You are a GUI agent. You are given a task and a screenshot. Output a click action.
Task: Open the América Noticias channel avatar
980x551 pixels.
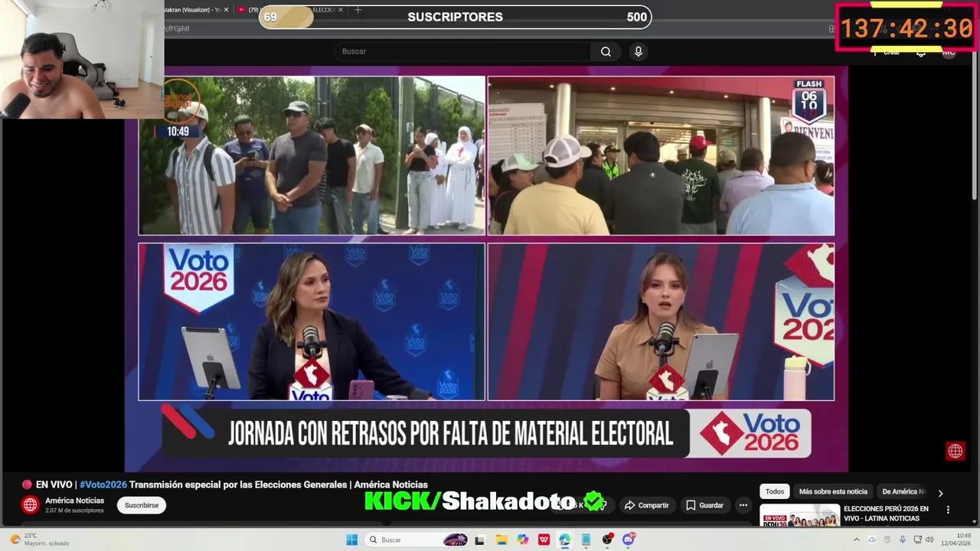pyautogui.click(x=30, y=505)
